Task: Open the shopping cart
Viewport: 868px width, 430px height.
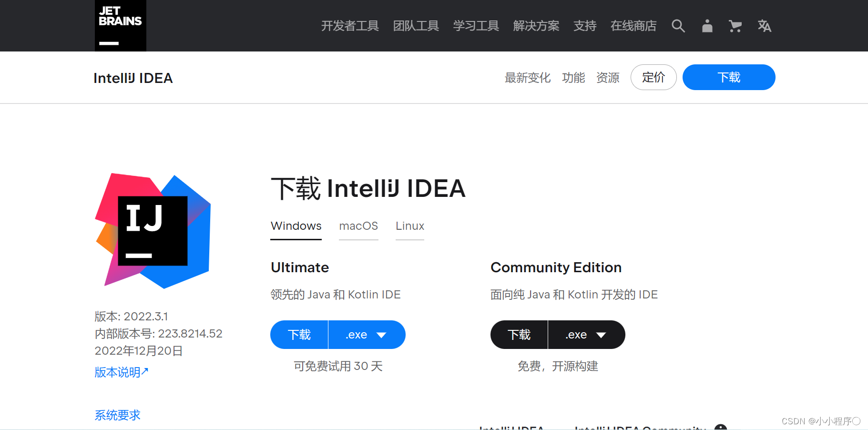Action: coord(735,26)
